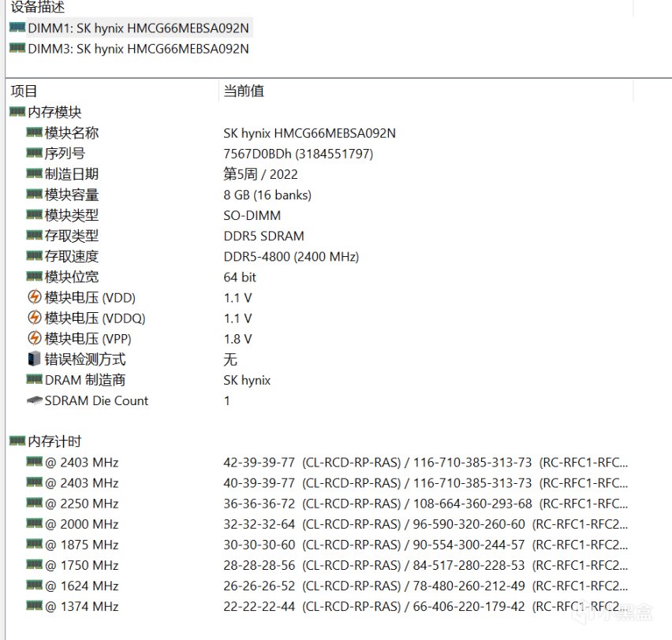The height and width of the screenshot is (640, 672).
Task: Click icon beside @ 1624 MHz
Action: click(34, 585)
